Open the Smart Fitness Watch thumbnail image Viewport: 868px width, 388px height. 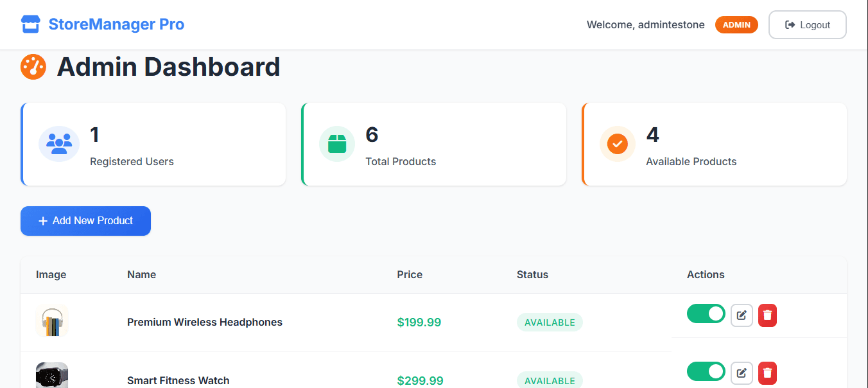pos(52,376)
